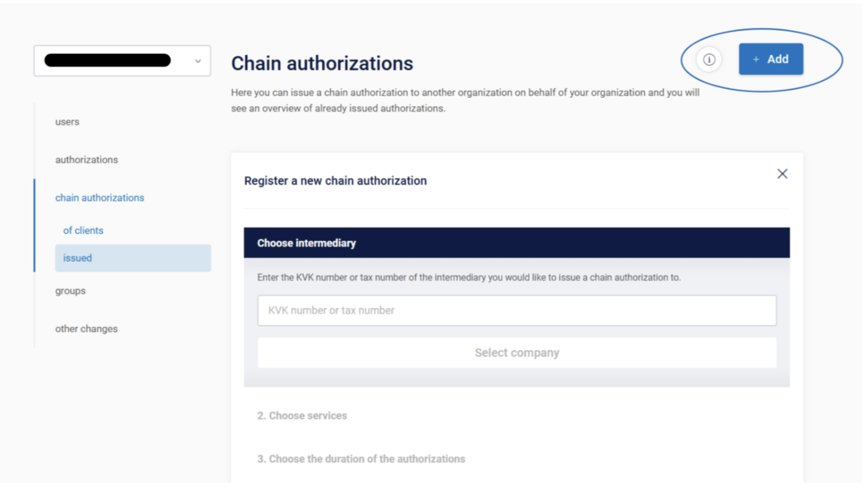Navigate to other changes
This screenshot has width=868, height=504.
(x=86, y=329)
